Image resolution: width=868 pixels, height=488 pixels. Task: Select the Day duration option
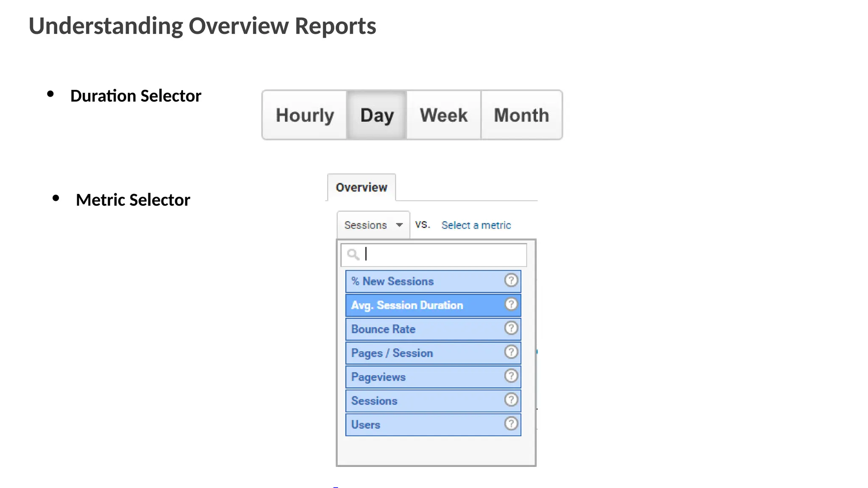(x=377, y=115)
